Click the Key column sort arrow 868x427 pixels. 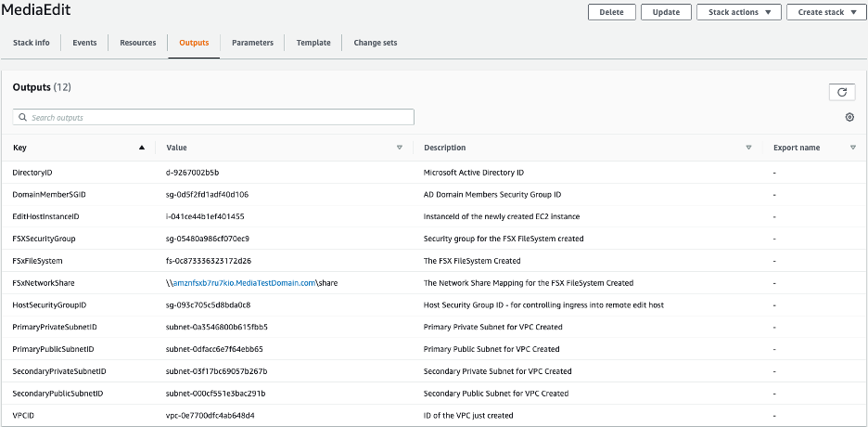pyautogui.click(x=142, y=148)
